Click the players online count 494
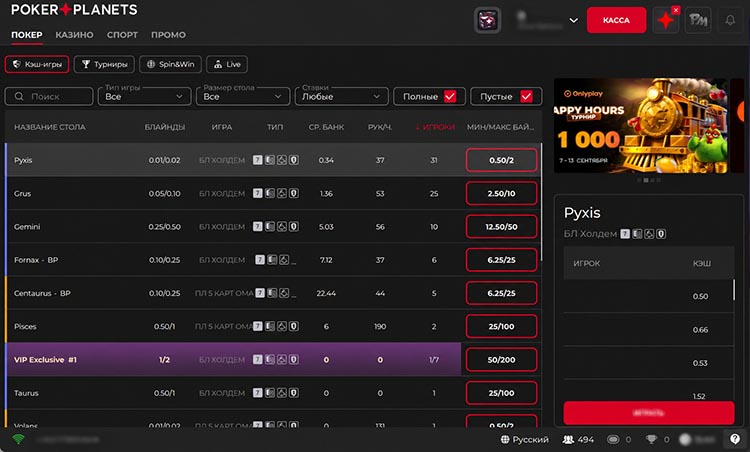The image size is (750, 452). pos(578,440)
